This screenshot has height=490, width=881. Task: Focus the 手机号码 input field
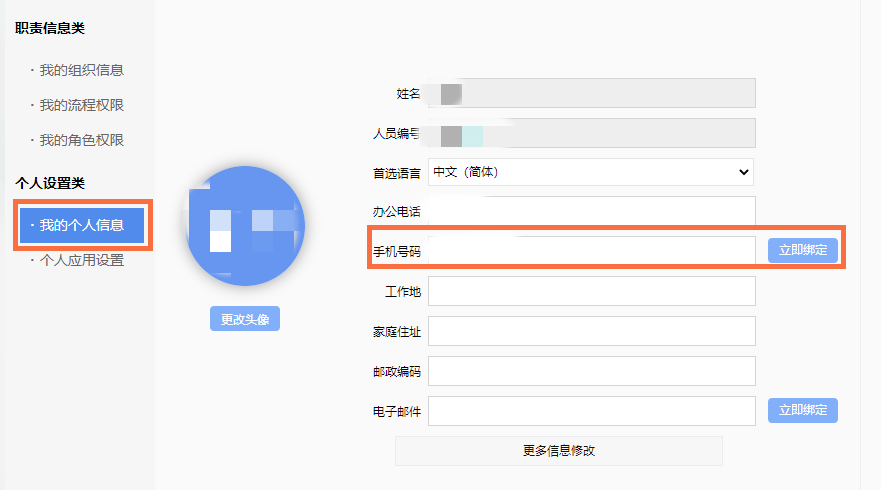point(592,251)
